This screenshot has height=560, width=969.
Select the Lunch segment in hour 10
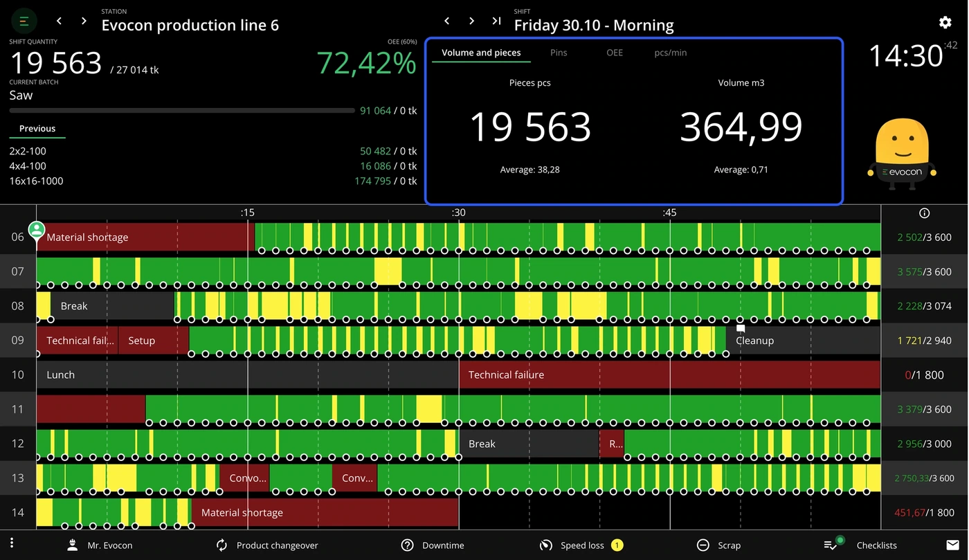point(248,374)
